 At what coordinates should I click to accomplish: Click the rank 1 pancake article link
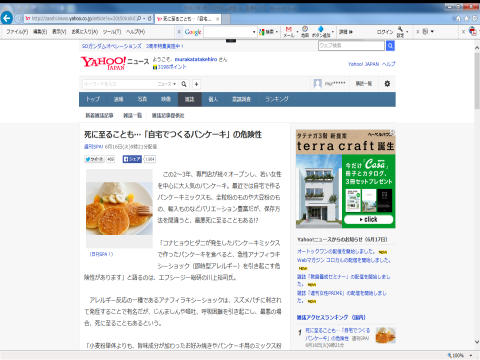pyautogui.click(x=338, y=334)
